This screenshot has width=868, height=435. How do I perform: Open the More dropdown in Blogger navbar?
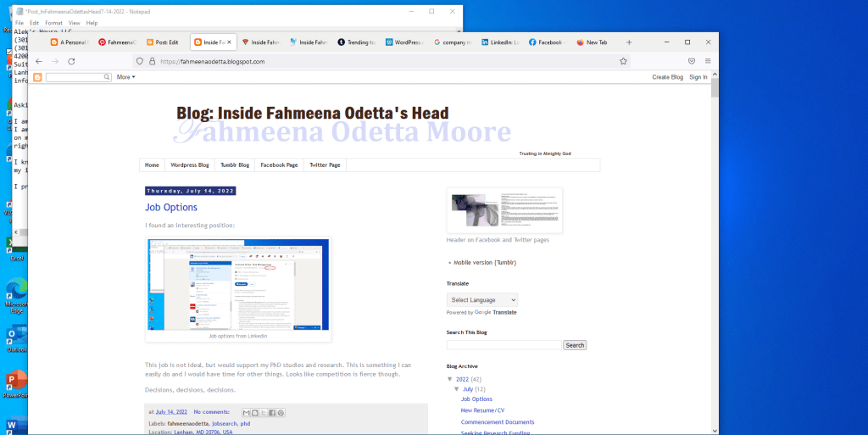[125, 77]
